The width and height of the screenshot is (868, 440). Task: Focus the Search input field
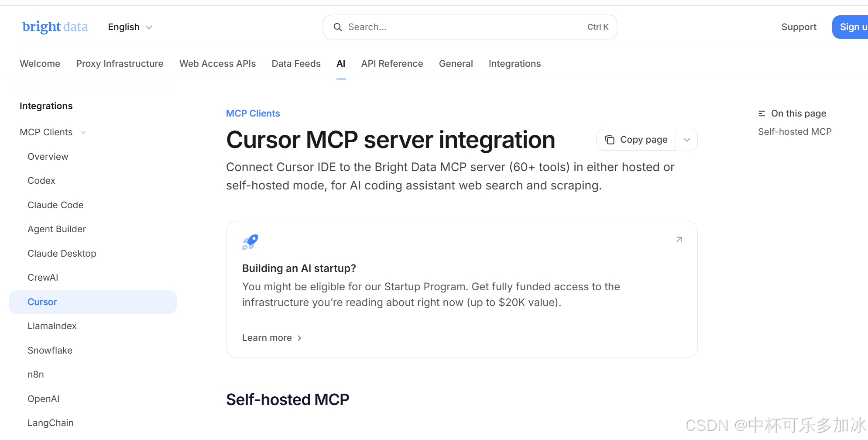[470, 27]
